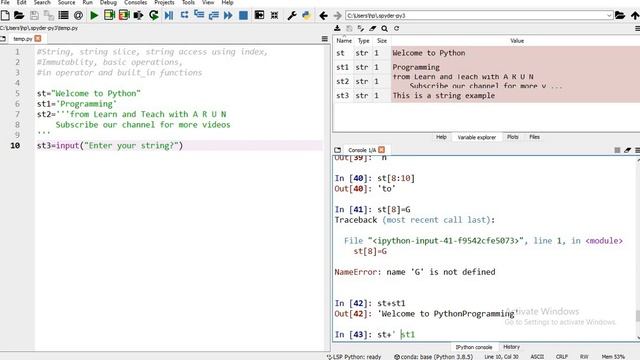Screen dimensions: 640x360
Task: Click the @ symbol finder icon
Action: (x=78, y=16)
